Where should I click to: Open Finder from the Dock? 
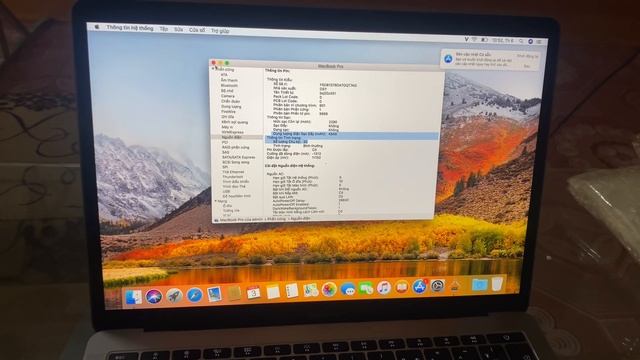[x=133, y=297]
